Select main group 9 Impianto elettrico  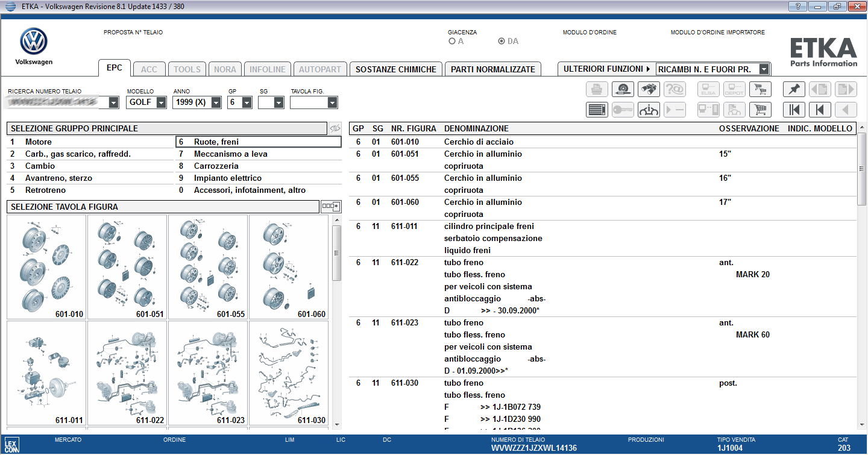tap(259, 178)
